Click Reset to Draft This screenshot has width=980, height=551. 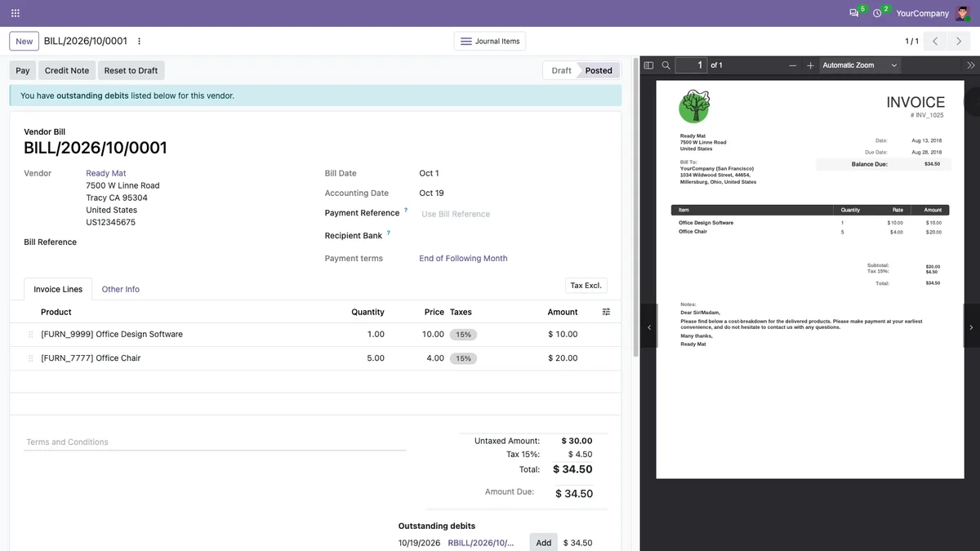click(131, 70)
